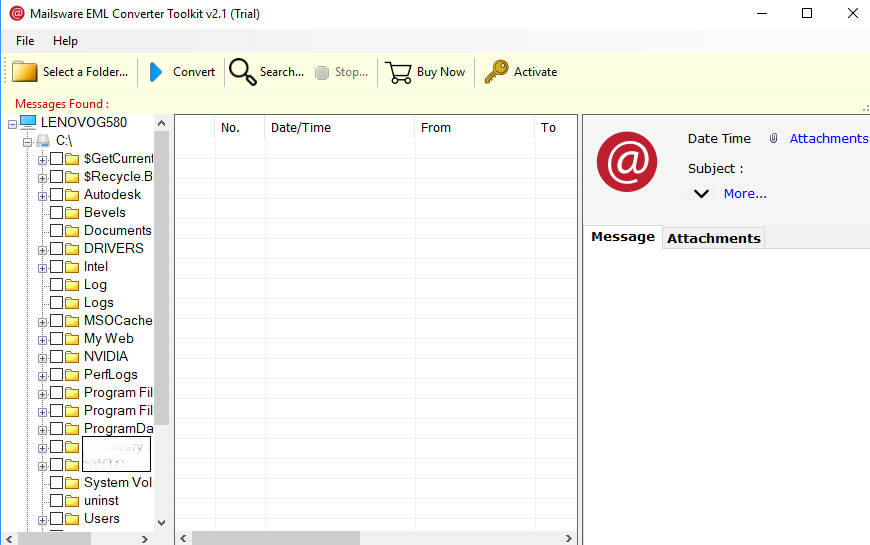Click the message list scroll right arrow
Screen dimensions: 870x545
click(569, 538)
